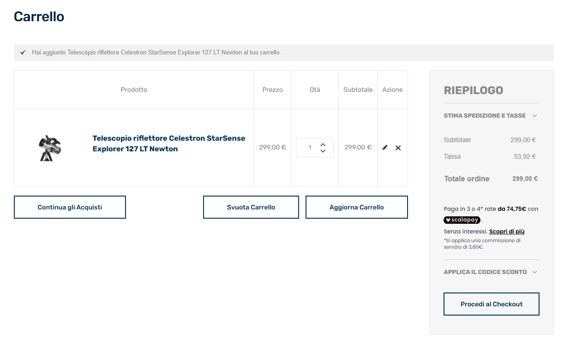The width and height of the screenshot is (588, 364).
Task: Select the Tassa amount 53,92 €
Action: pyautogui.click(x=525, y=156)
